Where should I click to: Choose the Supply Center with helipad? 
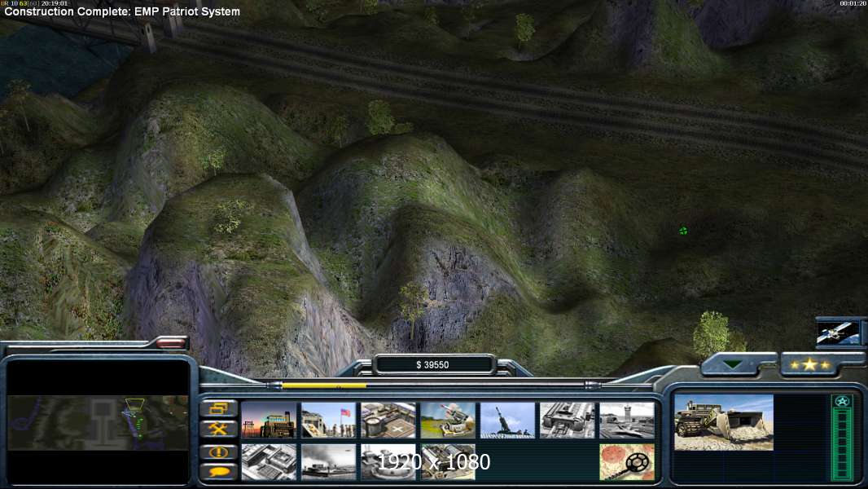(x=388, y=421)
